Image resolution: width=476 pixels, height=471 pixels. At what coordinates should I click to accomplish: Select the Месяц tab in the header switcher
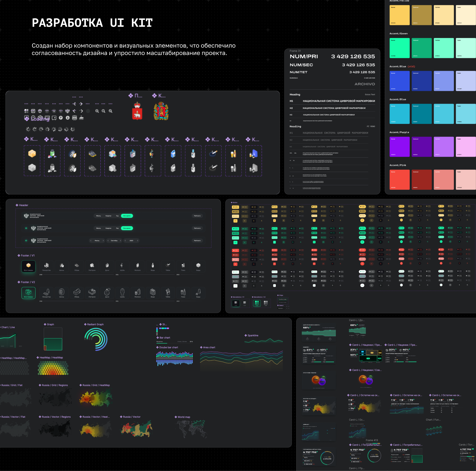[99, 216]
